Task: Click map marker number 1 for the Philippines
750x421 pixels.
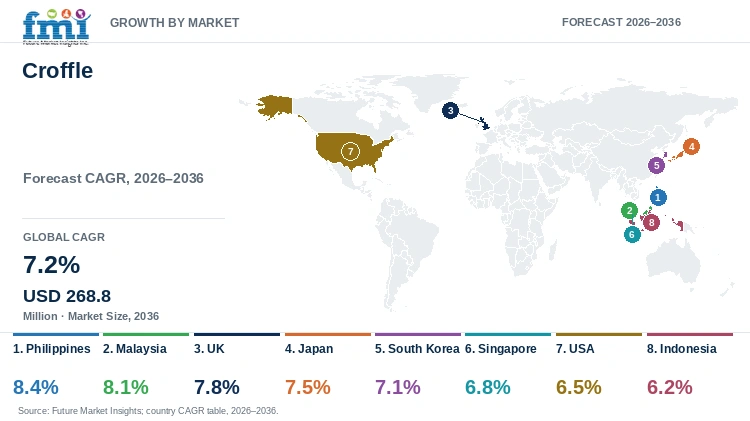Action: [x=658, y=197]
